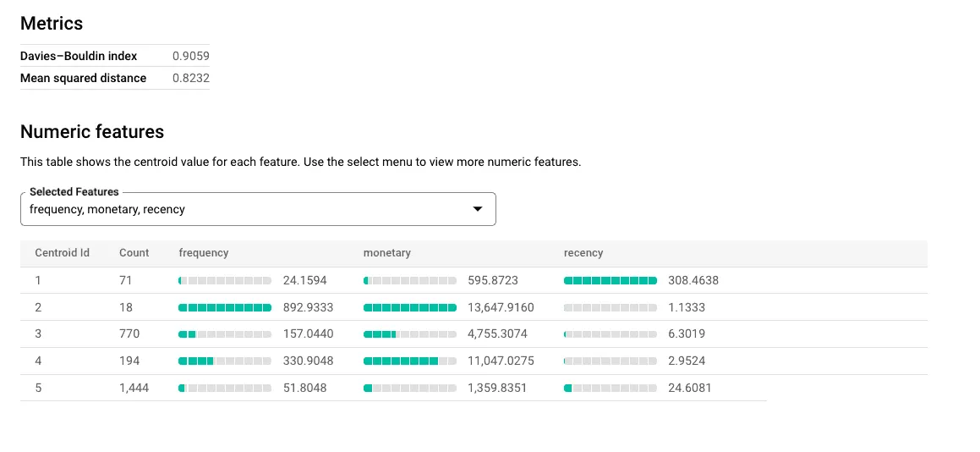Click the 'frequency, monetary, recency' select field text
The height and width of the screenshot is (452, 980).
[107, 209]
